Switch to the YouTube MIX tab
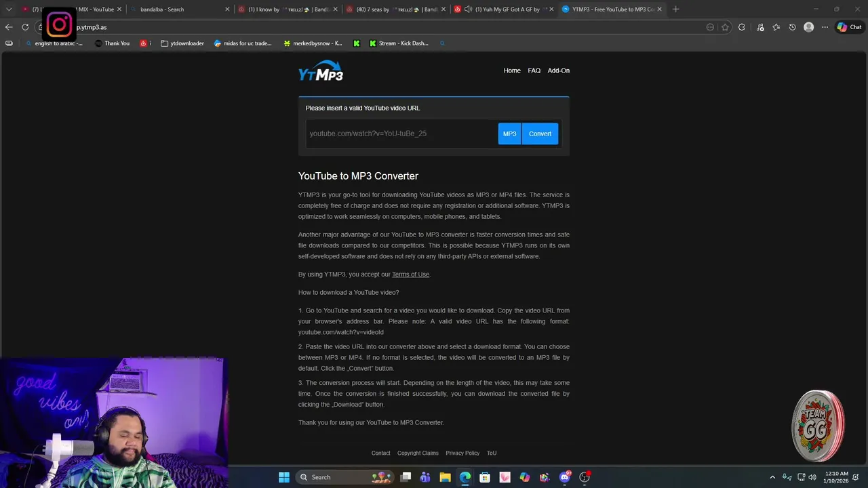The image size is (868, 488). coord(71,9)
